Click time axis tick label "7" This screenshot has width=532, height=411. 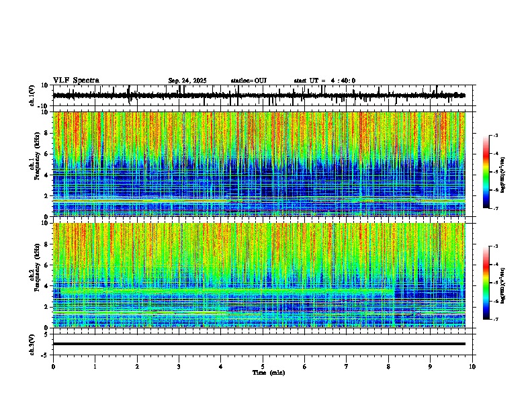(x=347, y=367)
